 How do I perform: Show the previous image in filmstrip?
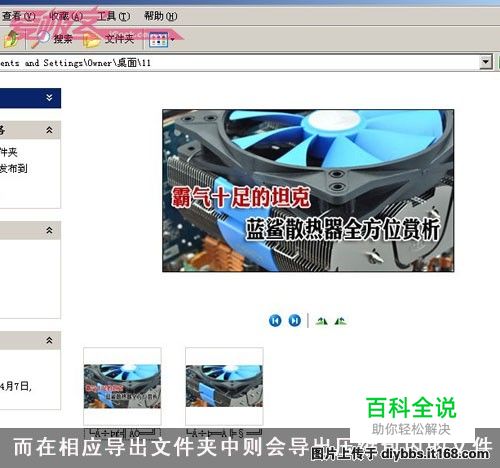point(275,321)
